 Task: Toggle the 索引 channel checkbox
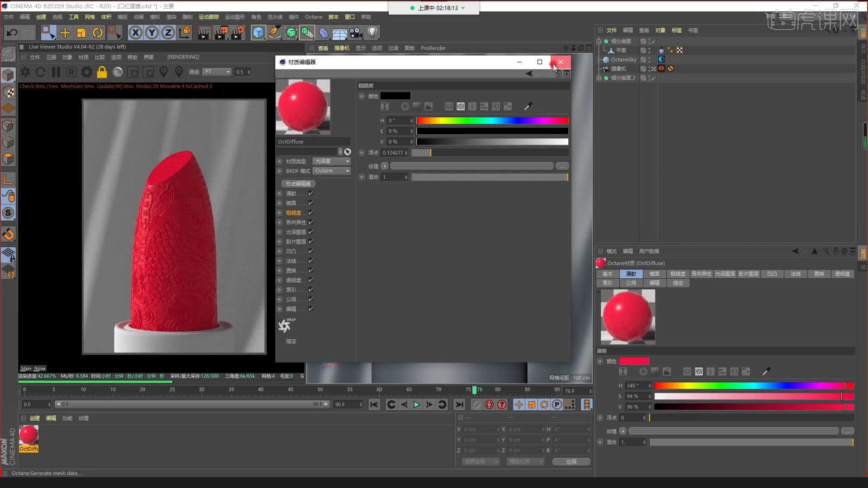coord(311,290)
